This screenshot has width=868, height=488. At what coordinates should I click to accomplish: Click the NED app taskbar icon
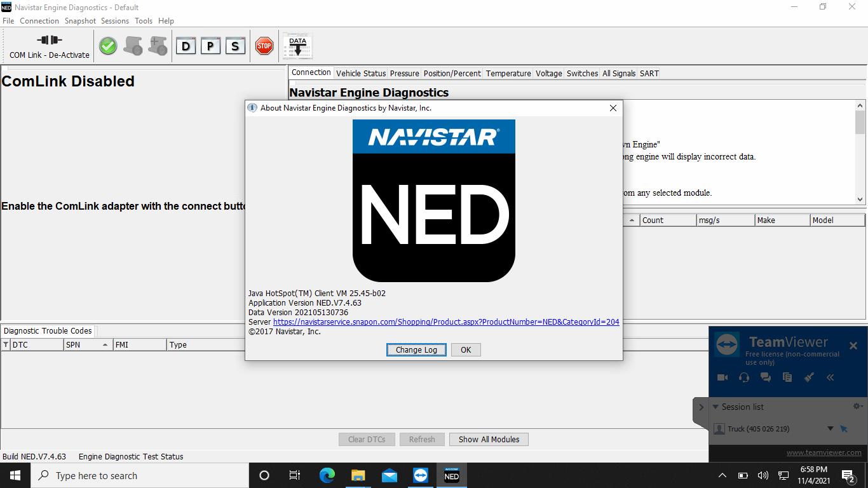click(452, 475)
